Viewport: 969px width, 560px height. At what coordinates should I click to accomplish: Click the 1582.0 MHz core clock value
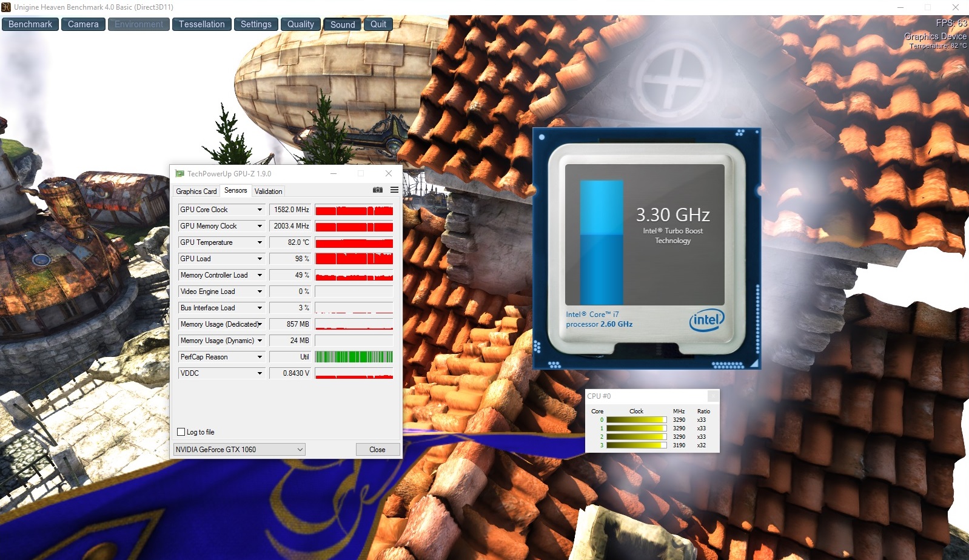(x=290, y=210)
